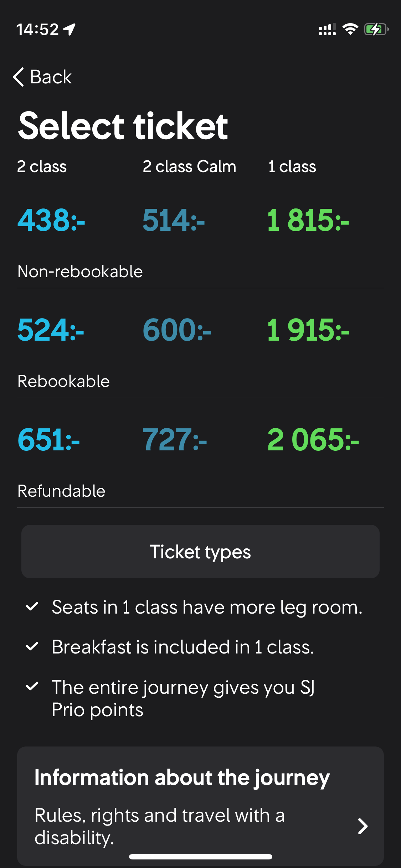Tap the battery charging icon
401x868 pixels.
376,29
